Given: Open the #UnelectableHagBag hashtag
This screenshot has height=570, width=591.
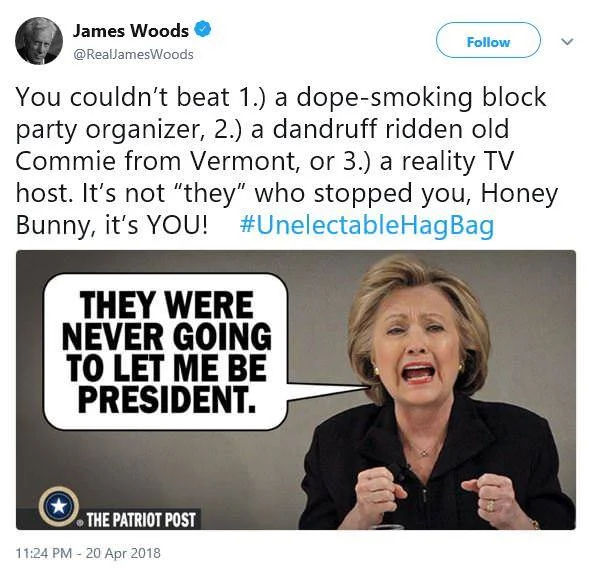Looking at the screenshot, I should 367,225.
